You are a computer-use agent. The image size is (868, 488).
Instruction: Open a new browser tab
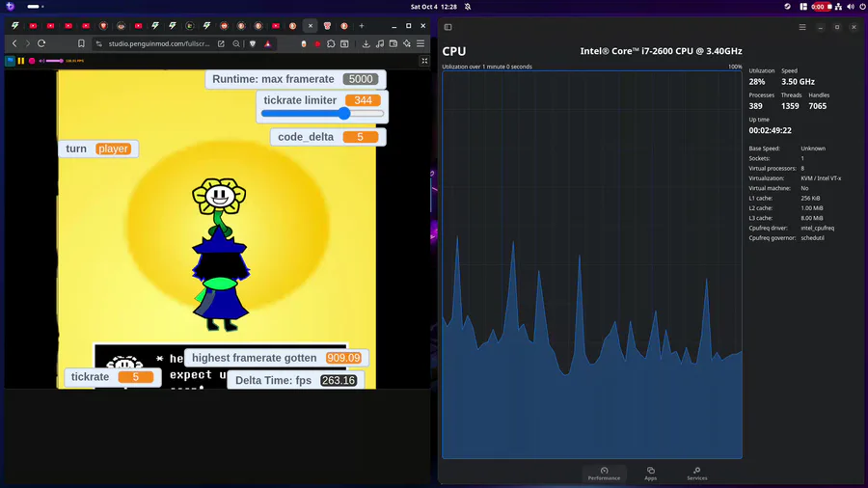362,26
